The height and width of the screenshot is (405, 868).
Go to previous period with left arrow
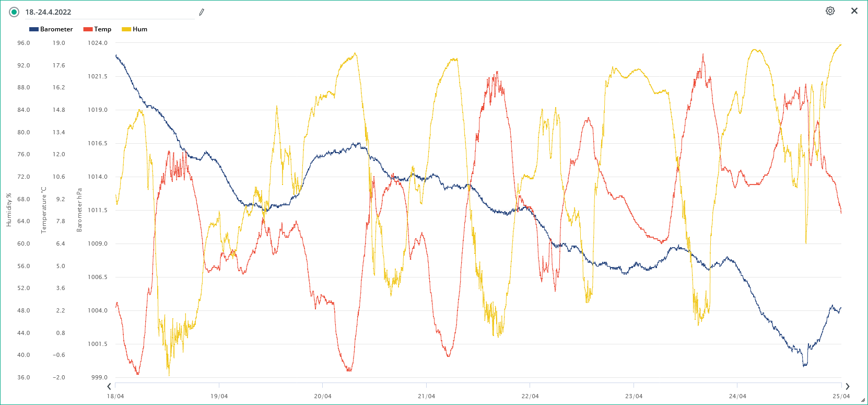tap(109, 387)
